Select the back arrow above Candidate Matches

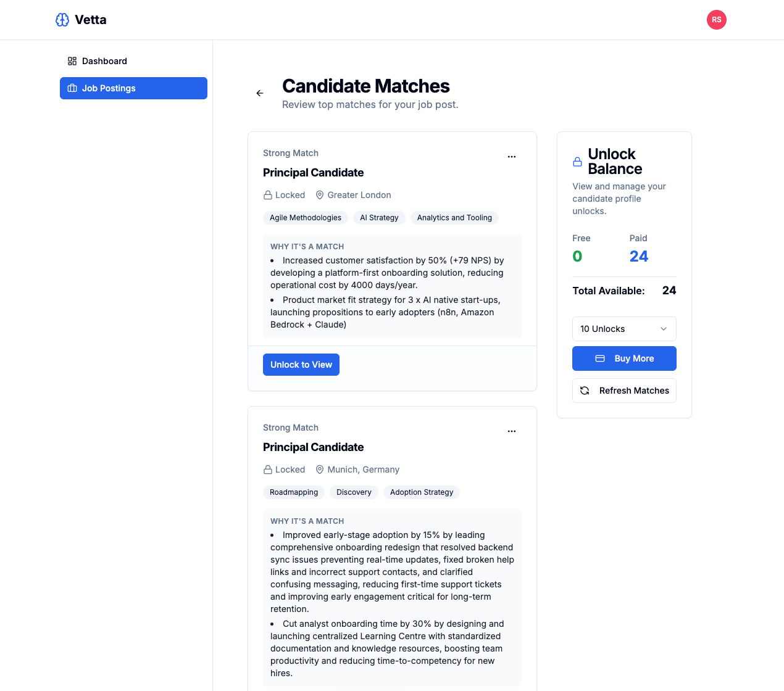pos(260,93)
